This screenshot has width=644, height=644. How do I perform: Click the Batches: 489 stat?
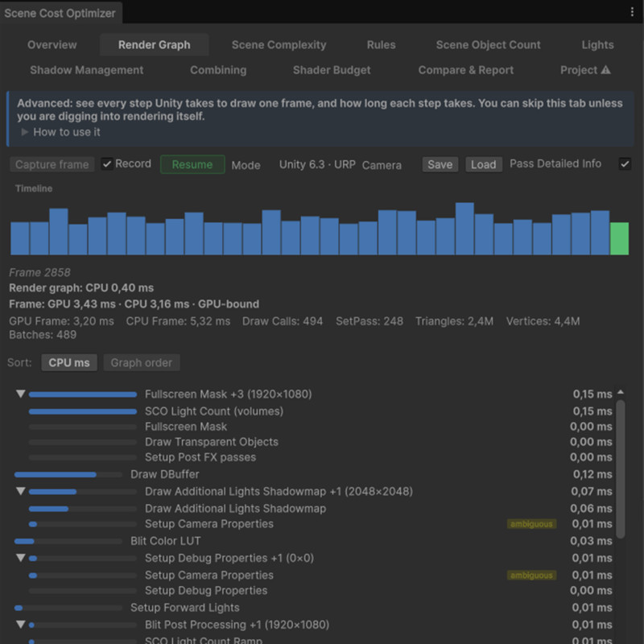(x=43, y=335)
